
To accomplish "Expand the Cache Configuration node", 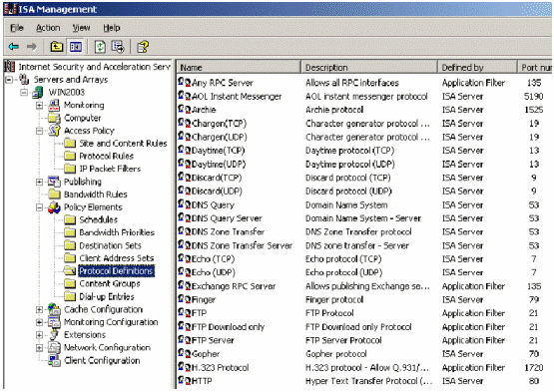I will tap(40, 310).
